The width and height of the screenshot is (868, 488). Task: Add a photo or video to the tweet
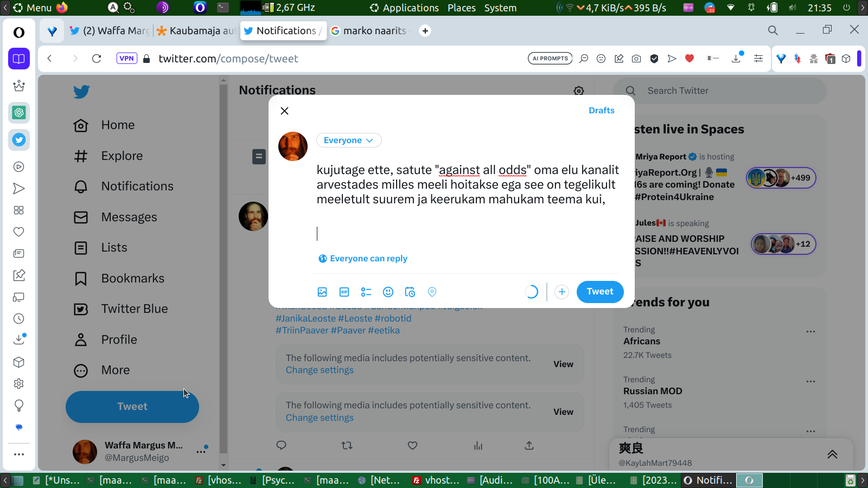pos(322,292)
